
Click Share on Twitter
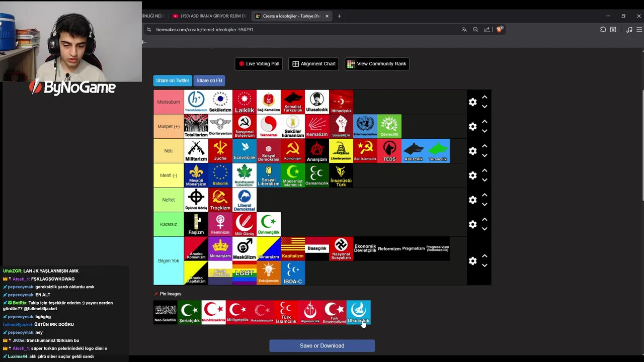click(173, 80)
